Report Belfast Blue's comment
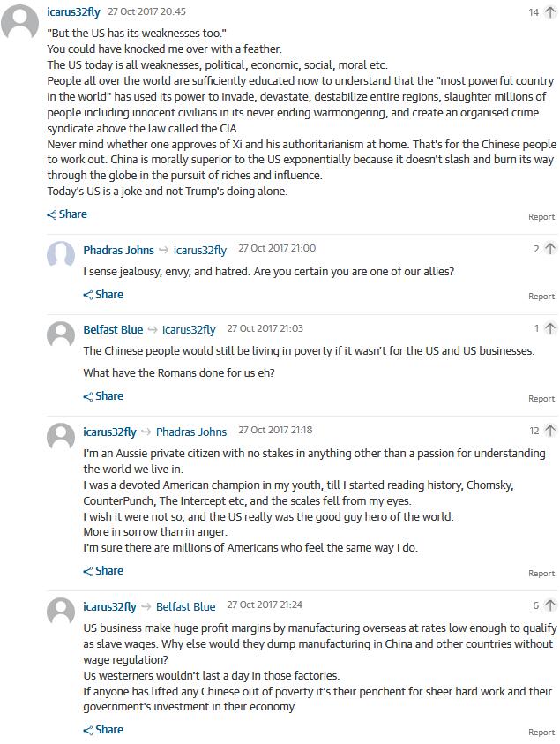This screenshot has width=560, height=744. tap(541, 399)
